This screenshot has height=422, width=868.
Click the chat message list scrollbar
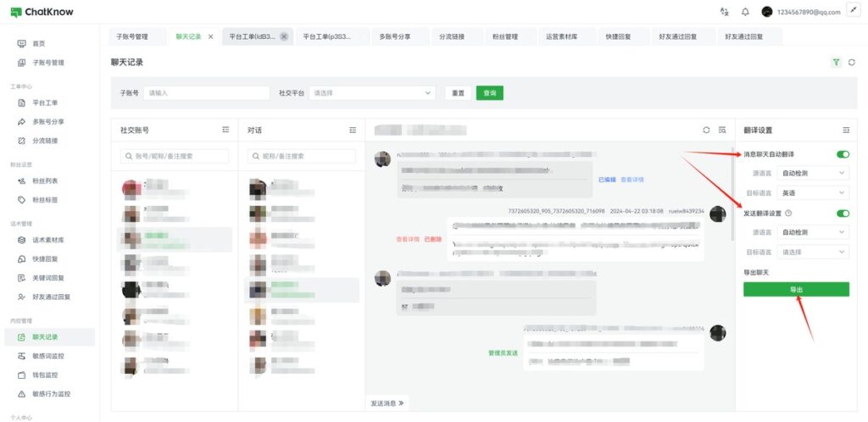[733, 193]
